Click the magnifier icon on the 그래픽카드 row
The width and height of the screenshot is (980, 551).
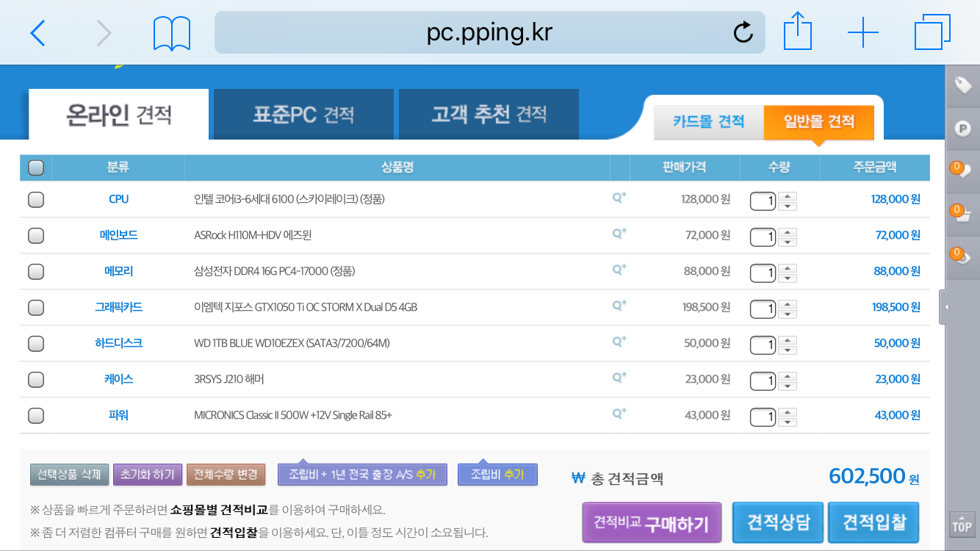point(619,306)
